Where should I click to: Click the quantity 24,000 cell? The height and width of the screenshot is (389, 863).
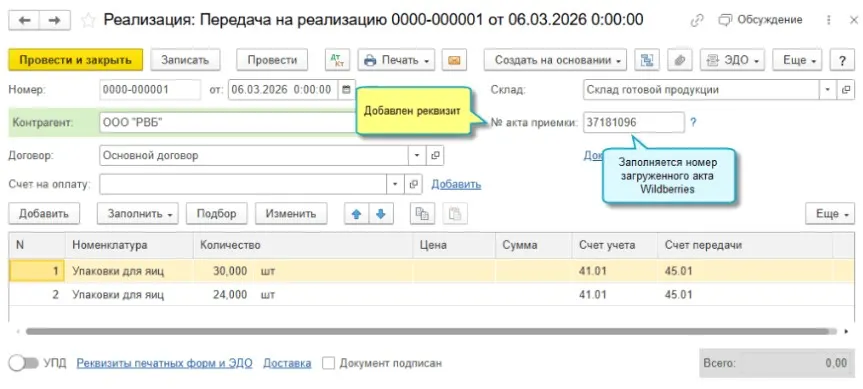(x=303, y=294)
